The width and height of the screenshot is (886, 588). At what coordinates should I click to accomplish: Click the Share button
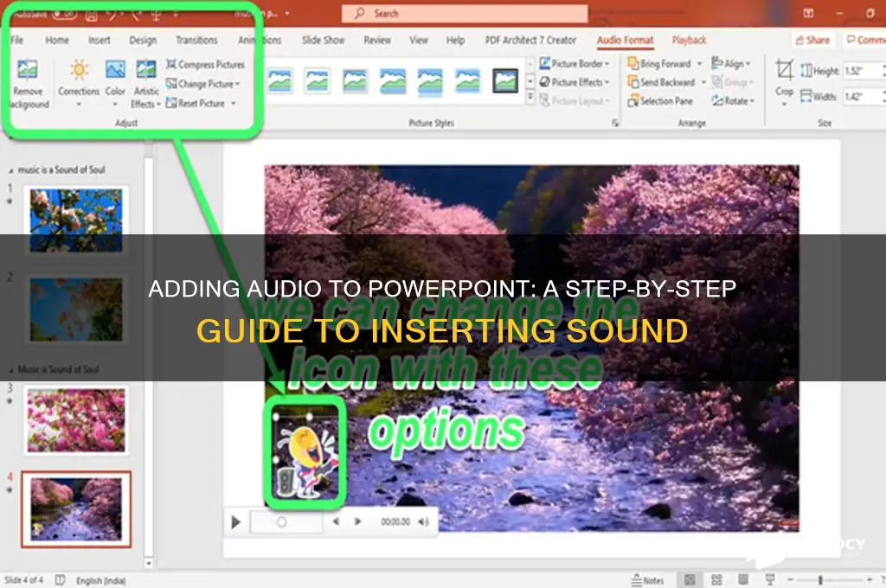pos(812,40)
